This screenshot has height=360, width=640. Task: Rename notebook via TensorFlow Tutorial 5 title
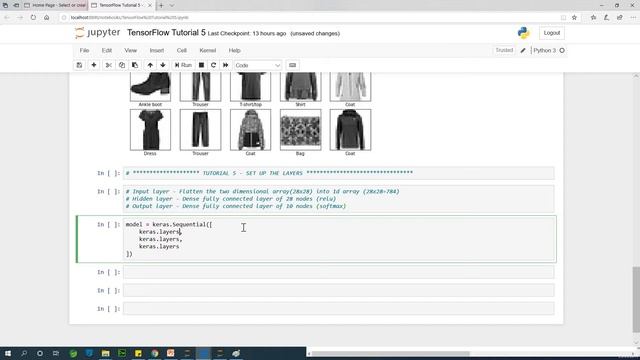(166, 33)
